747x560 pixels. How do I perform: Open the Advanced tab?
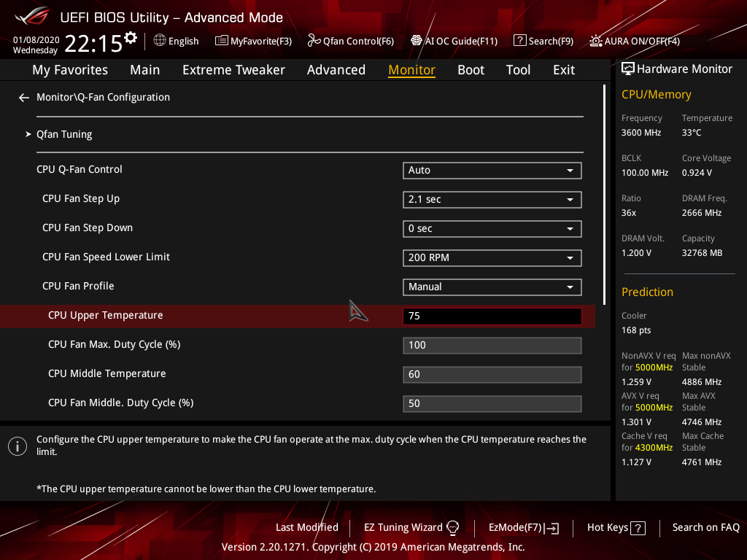click(x=336, y=70)
